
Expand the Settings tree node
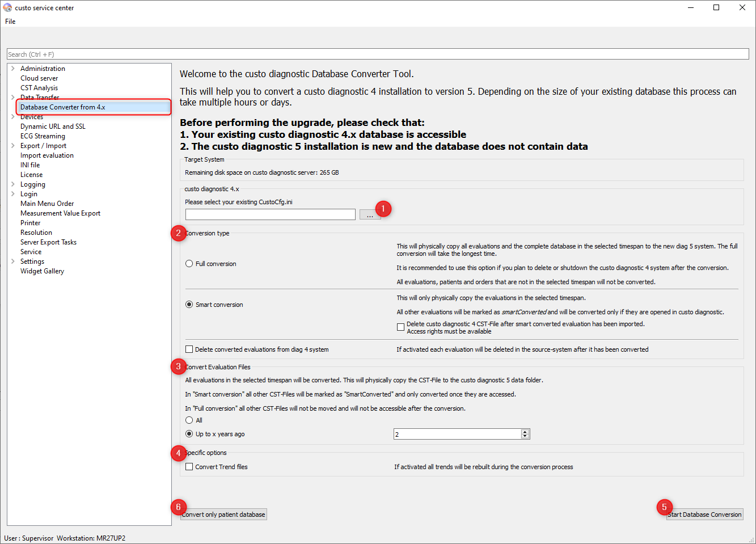coord(13,262)
